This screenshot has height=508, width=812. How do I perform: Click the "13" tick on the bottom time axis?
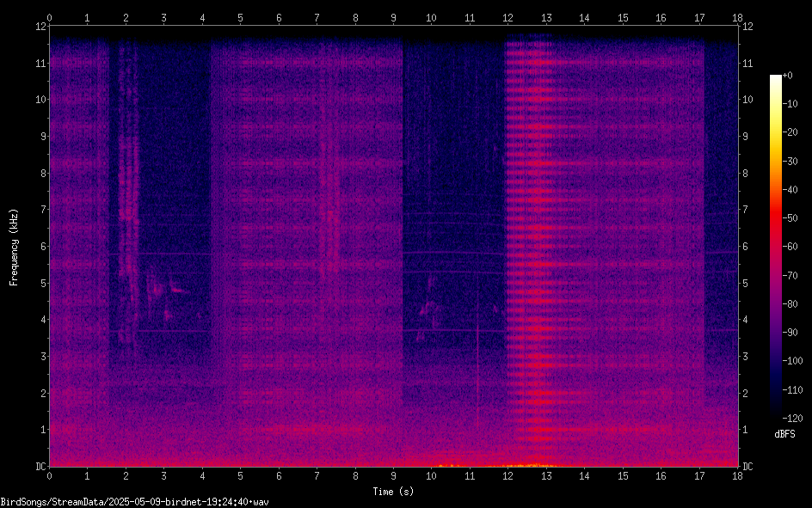point(546,476)
